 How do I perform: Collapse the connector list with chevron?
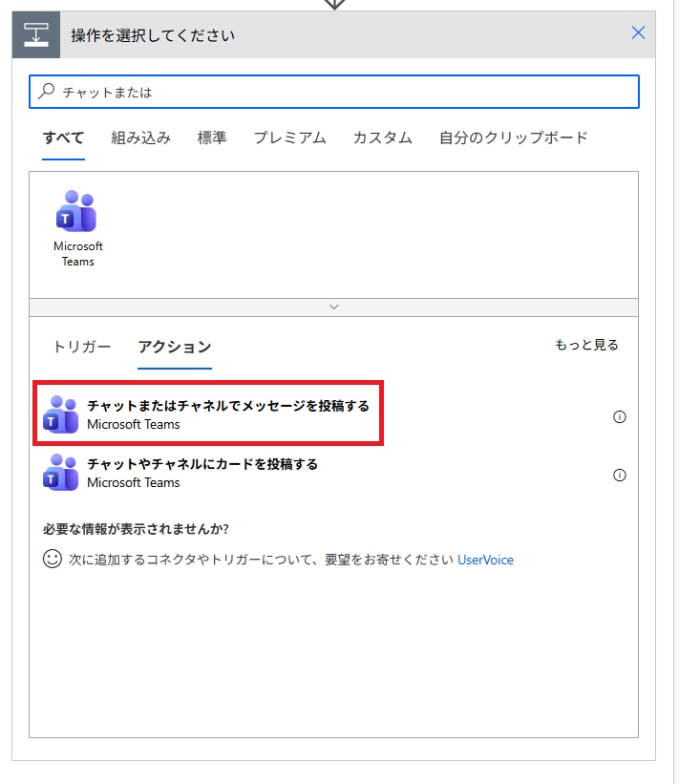333,307
